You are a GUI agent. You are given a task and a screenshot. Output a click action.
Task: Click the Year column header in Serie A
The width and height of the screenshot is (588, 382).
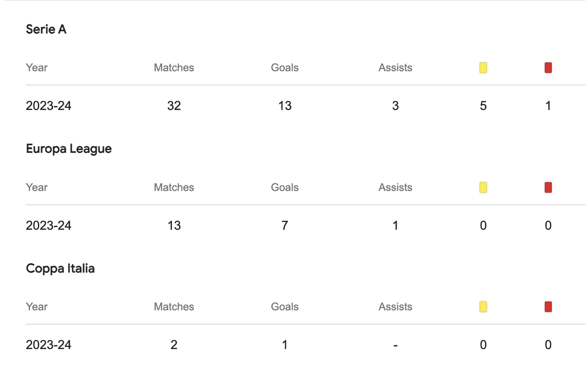(x=37, y=68)
